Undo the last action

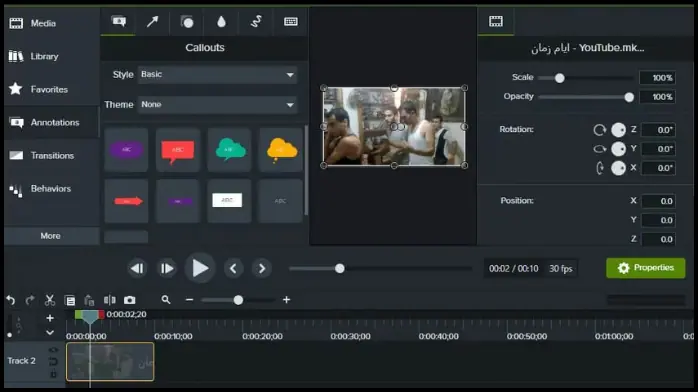[x=11, y=300]
